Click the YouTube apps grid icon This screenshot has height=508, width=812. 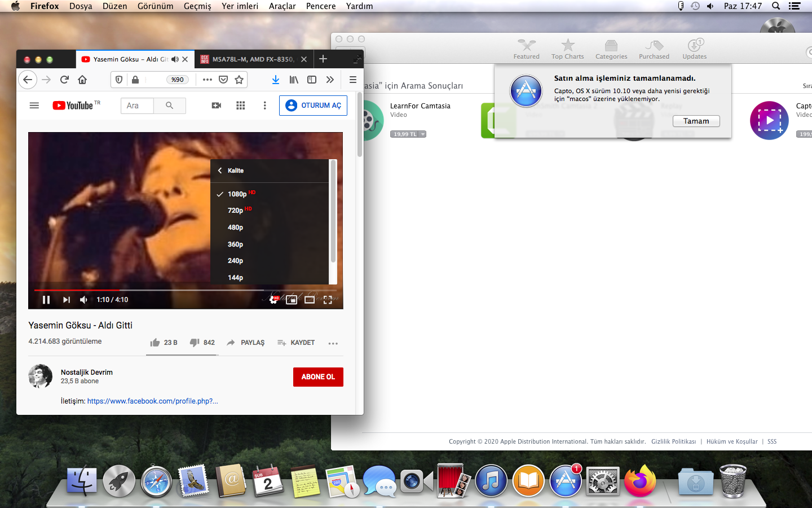click(x=241, y=106)
